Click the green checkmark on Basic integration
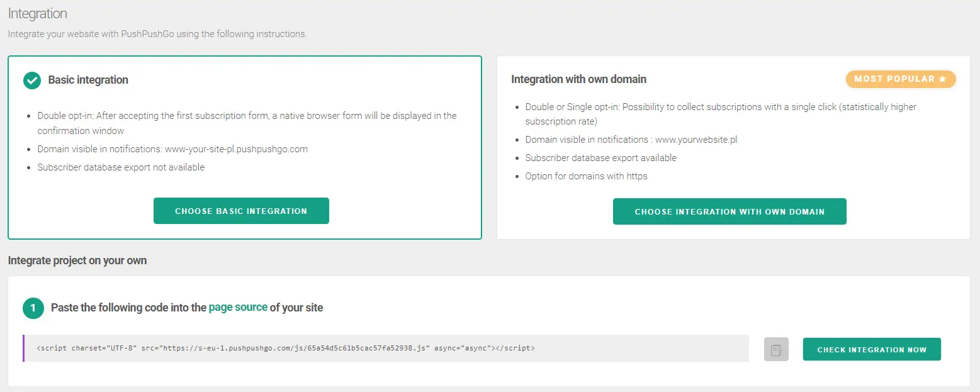 [x=31, y=81]
